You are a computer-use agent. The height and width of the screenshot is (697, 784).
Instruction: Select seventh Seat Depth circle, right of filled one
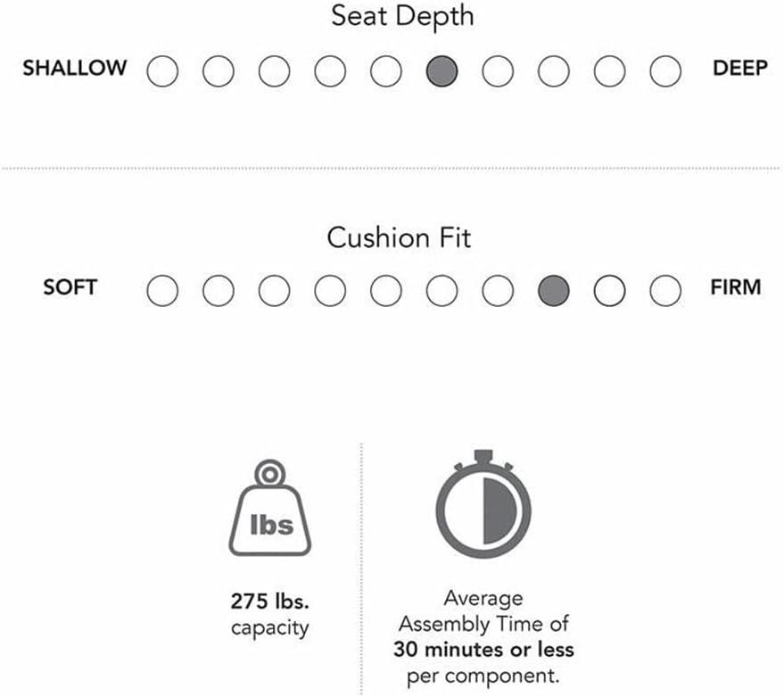(498, 71)
